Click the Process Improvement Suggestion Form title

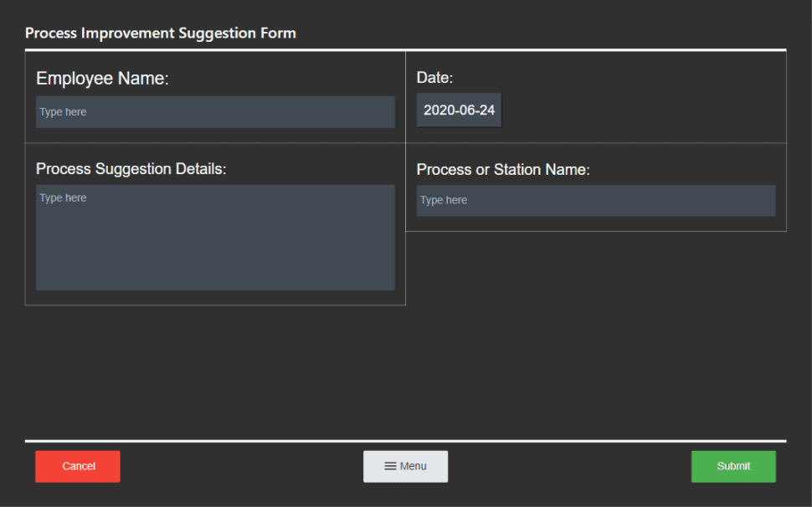(x=161, y=33)
